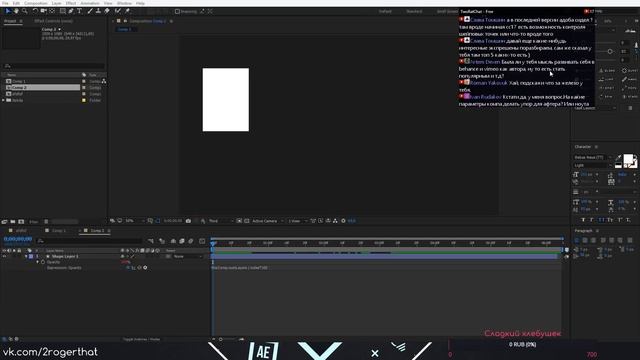Click the timeline playhead marker

pyautogui.click(x=213, y=243)
